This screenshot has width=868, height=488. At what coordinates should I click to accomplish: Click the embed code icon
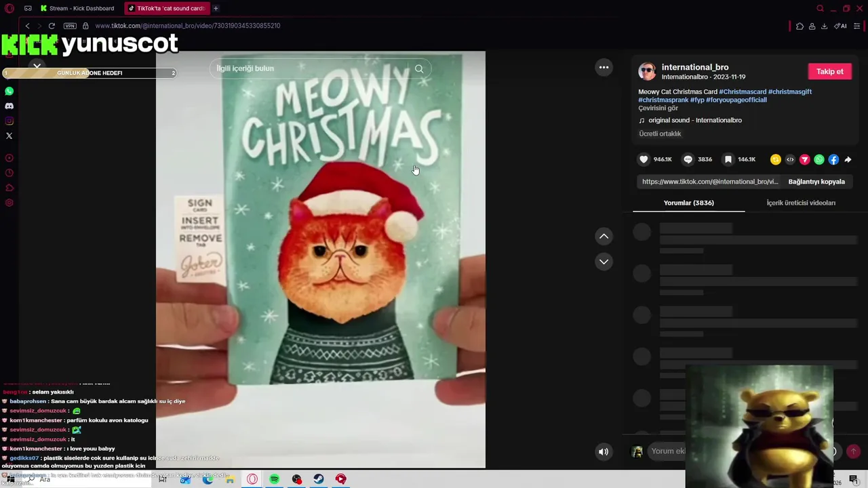790,159
